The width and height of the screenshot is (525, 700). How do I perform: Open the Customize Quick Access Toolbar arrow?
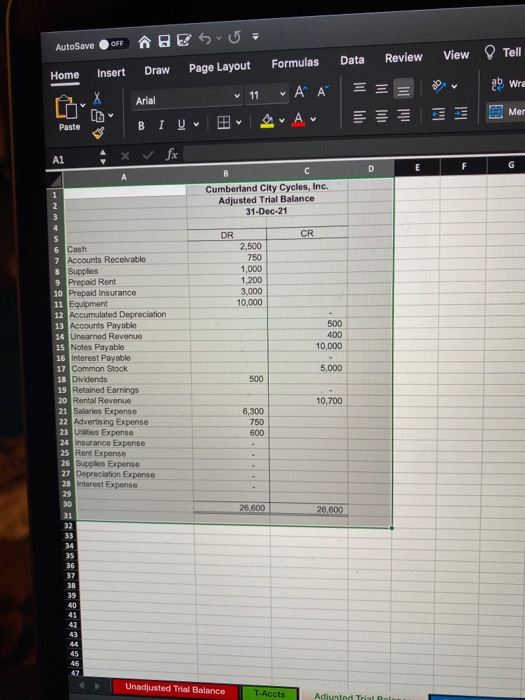tap(255, 37)
